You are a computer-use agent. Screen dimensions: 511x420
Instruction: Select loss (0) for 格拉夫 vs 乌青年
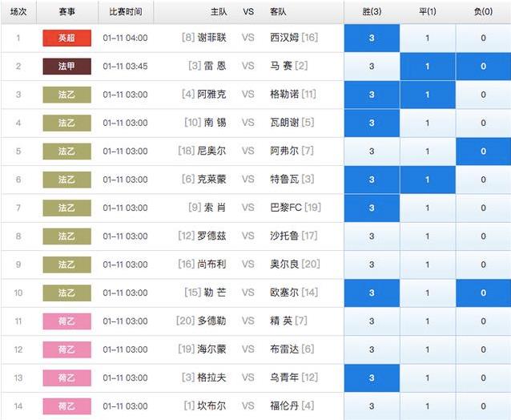tap(483, 378)
